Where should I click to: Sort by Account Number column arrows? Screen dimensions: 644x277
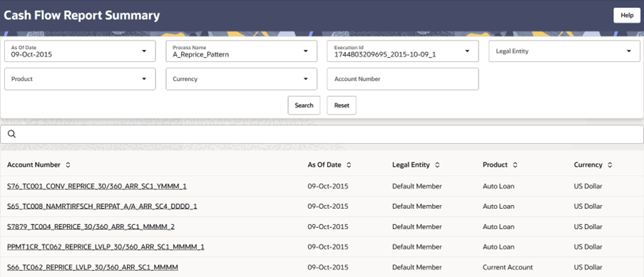tap(68, 165)
